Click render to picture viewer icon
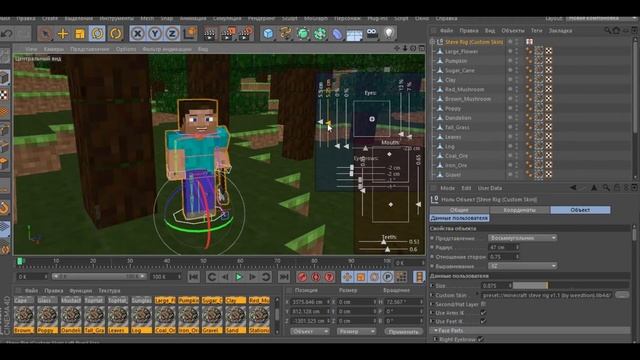Screen dimensions: 640x360 [x=228, y=34]
